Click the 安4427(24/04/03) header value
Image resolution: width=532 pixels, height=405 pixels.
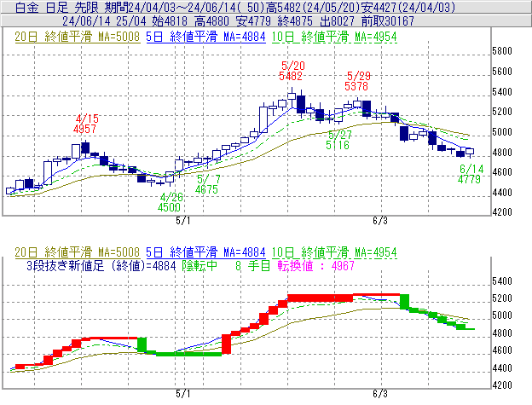pyautogui.click(x=408, y=7)
